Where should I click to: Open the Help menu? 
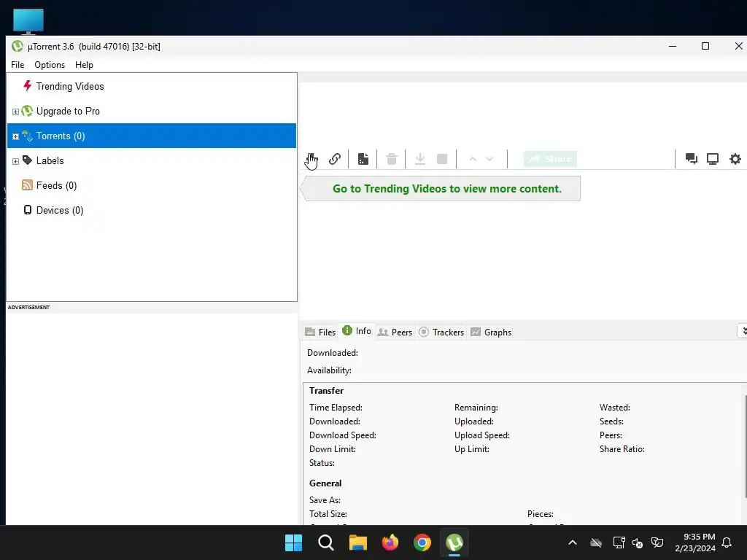[84, 65]
